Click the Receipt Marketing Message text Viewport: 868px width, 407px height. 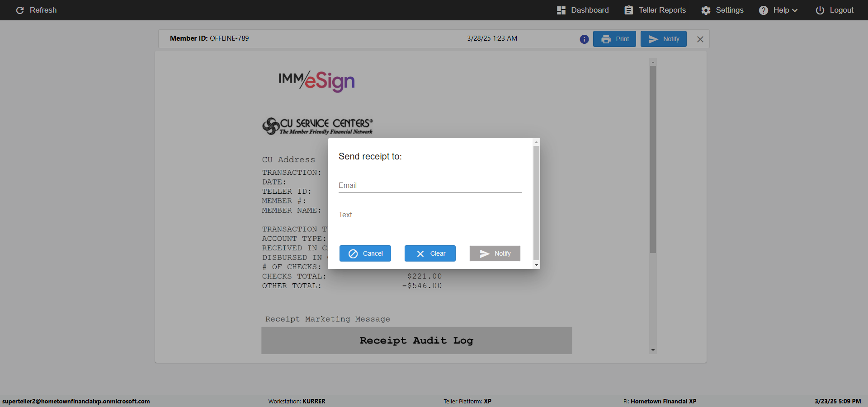[x=328, y=319]
